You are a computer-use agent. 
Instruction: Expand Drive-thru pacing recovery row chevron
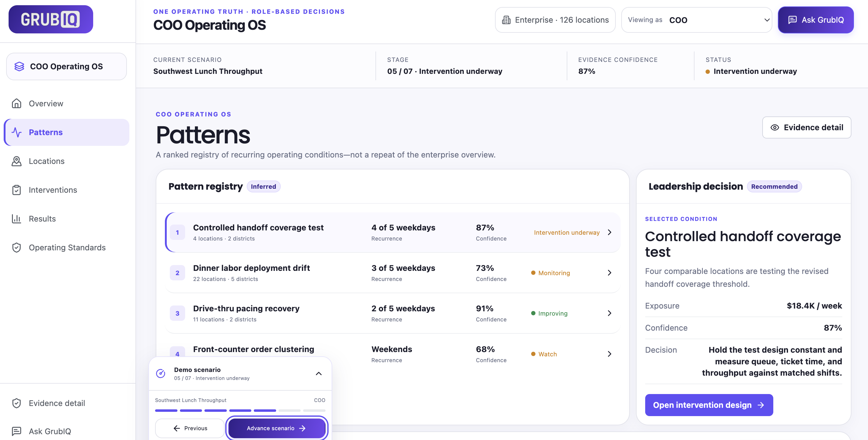[609, 313]
